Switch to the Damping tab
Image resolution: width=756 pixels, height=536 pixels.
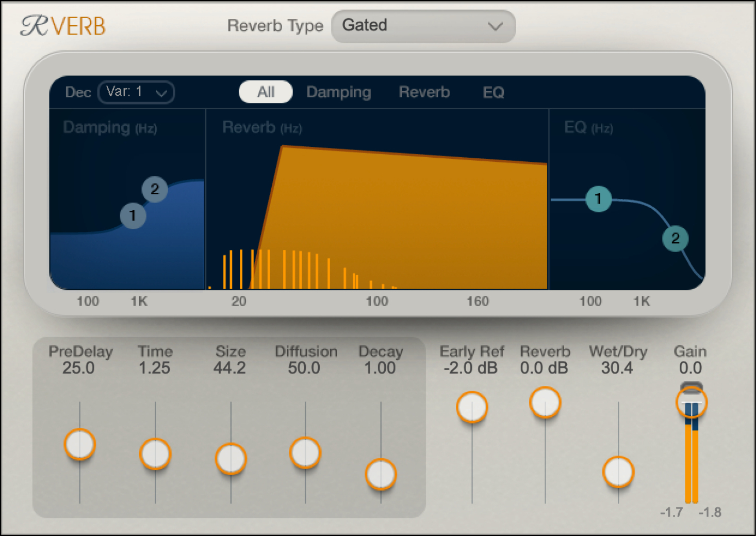338,92
